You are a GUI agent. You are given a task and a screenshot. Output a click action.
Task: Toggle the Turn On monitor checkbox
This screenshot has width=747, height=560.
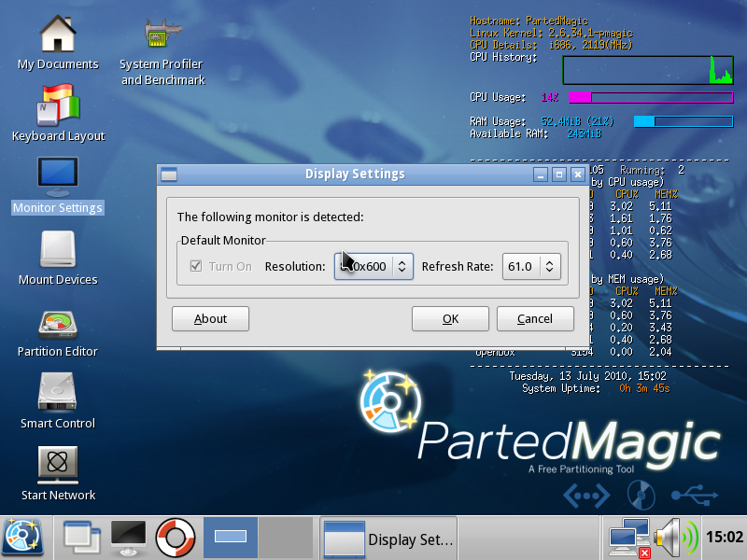click(x=196, y=266)
